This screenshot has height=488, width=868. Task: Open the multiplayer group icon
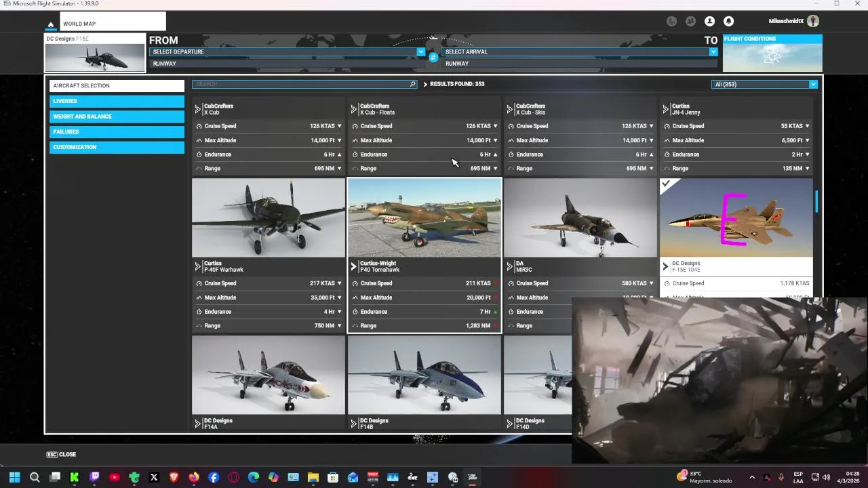click(690, 21)
